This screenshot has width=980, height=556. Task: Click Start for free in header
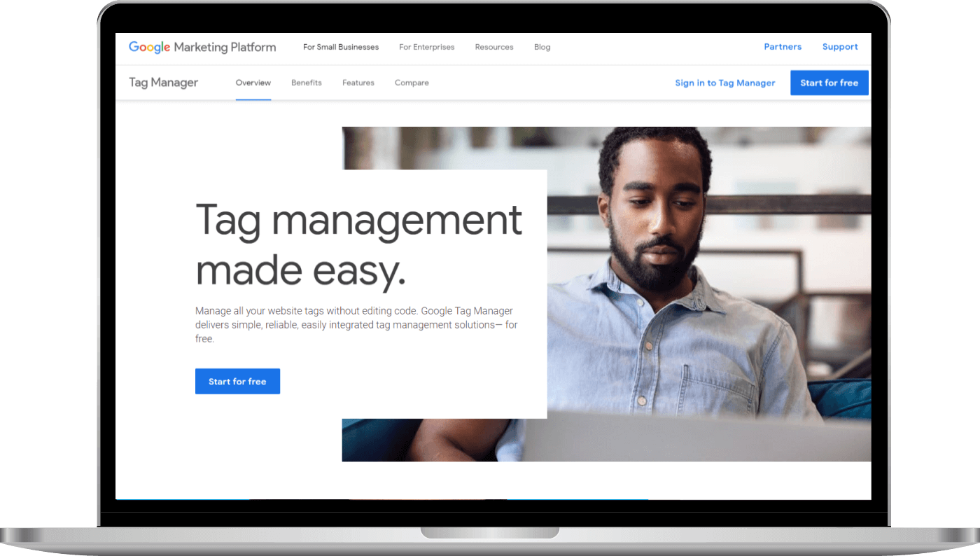[829, 83]
